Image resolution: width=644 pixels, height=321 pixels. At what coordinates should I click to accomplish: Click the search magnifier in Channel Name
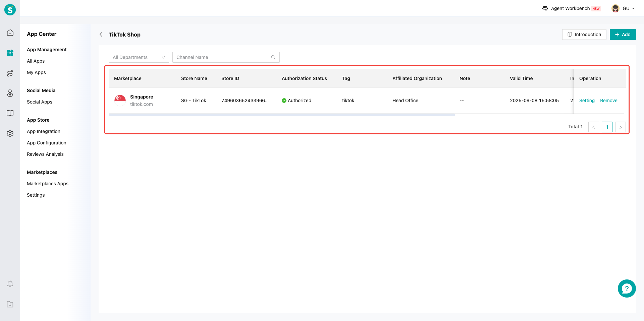[x=273, y=57]
